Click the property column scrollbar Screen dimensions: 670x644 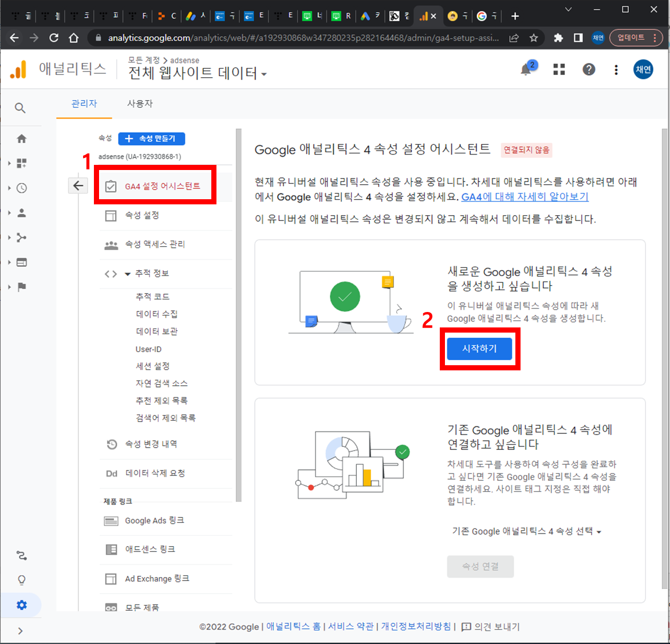click(x=238, y=315)
